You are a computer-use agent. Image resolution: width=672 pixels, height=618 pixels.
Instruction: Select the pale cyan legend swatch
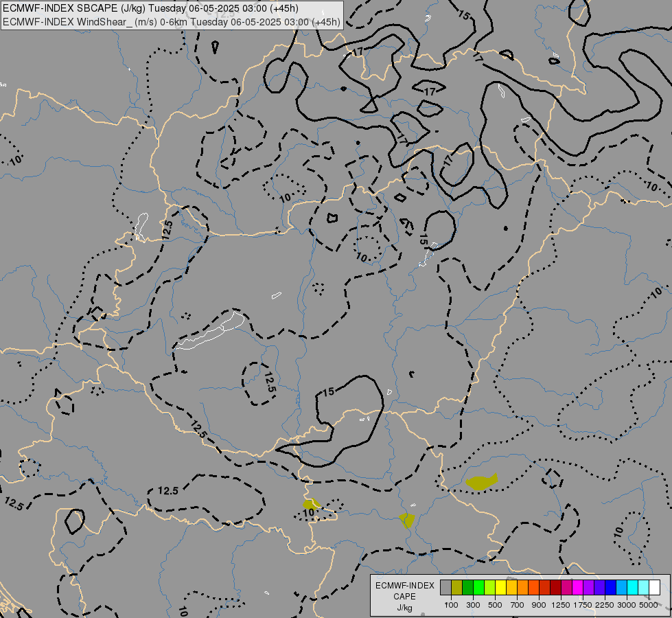(x=643, y=587)
